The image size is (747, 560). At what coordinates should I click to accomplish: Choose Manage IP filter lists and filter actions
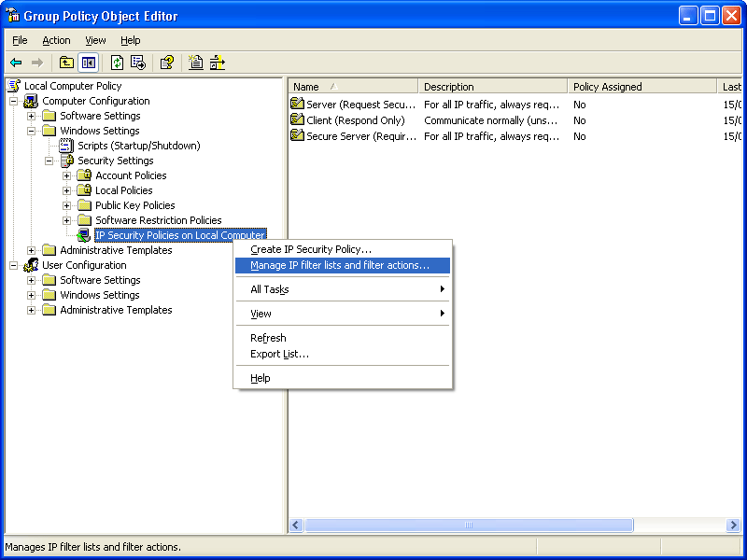(343, 265)
